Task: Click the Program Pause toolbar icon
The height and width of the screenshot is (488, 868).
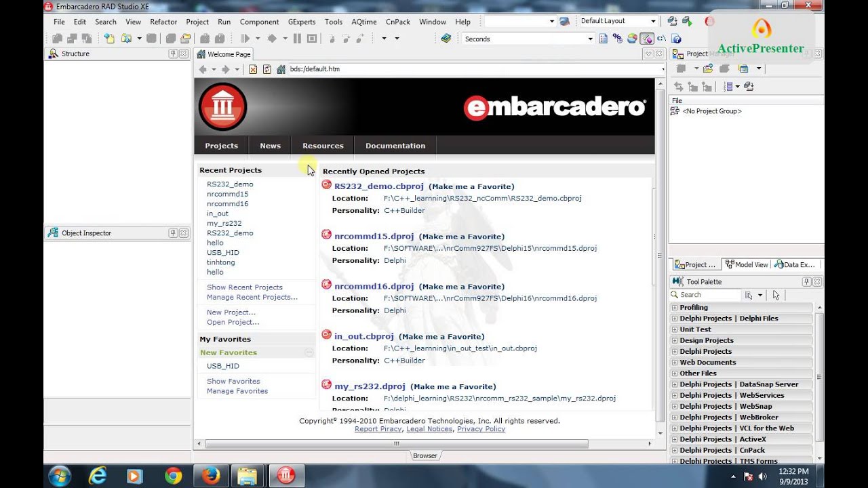Action: (x=297, y=39)
